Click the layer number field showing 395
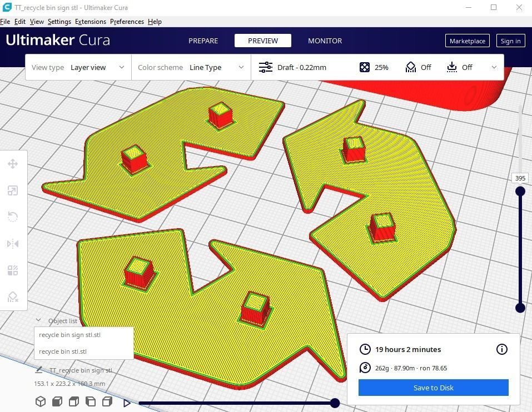532x412 pixels. (520, 178)
